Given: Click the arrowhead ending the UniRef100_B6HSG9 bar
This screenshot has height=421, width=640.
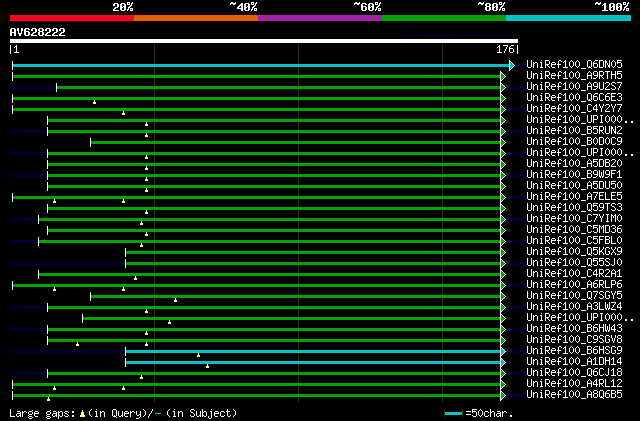Looking at the screenshot, I should coord(504,351).
